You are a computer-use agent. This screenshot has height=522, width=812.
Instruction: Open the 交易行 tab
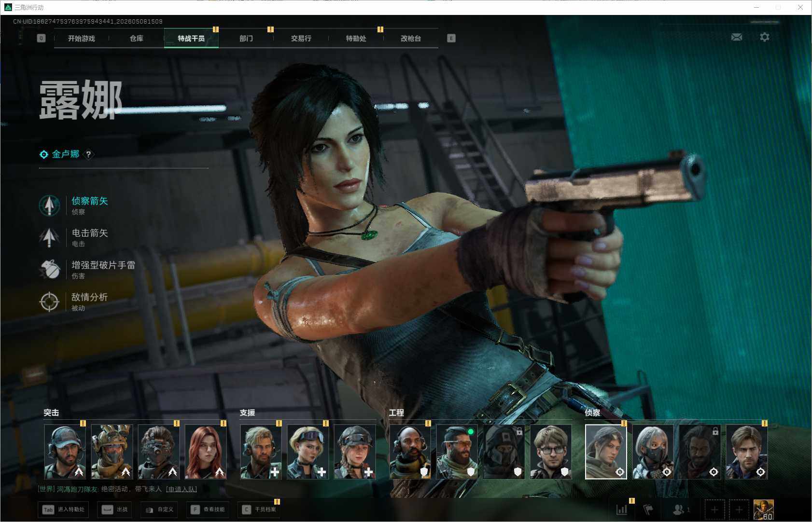point(301,38)
